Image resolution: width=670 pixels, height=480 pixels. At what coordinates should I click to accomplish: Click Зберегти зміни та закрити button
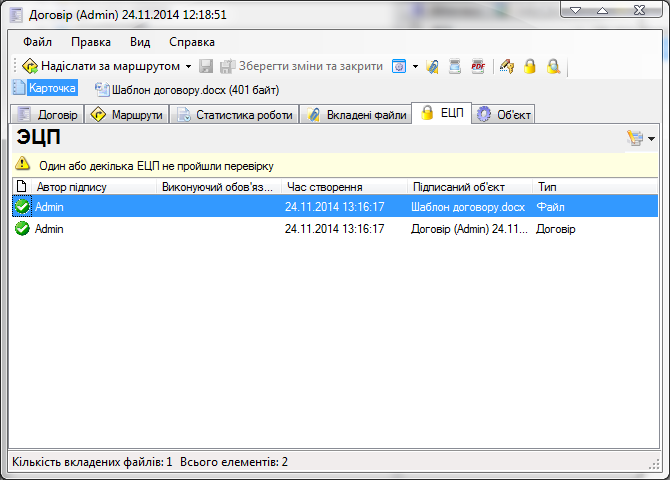301,66
